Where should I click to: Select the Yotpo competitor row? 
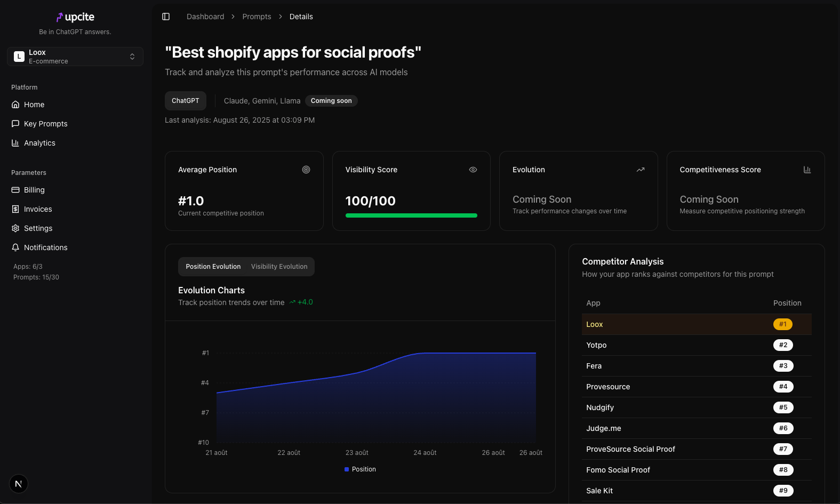tap(697, 345)
